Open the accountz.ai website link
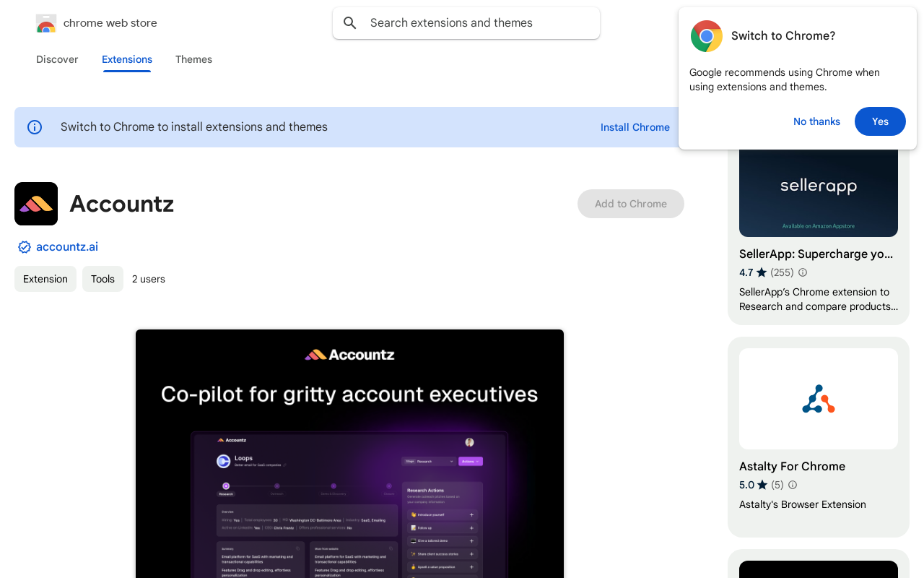The height and width of the screenshot is (578, 924). [x=67, y=246]
